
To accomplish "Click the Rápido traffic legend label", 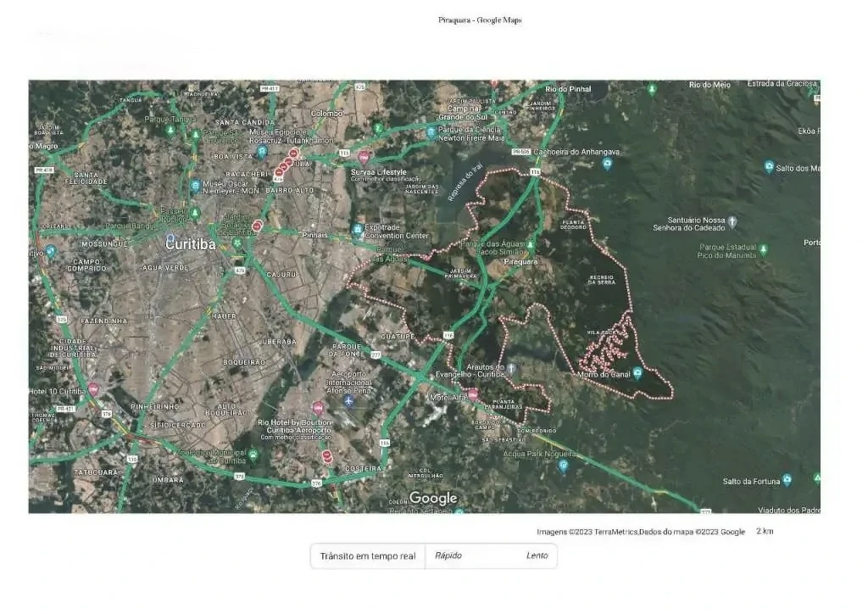I will 448,555.
